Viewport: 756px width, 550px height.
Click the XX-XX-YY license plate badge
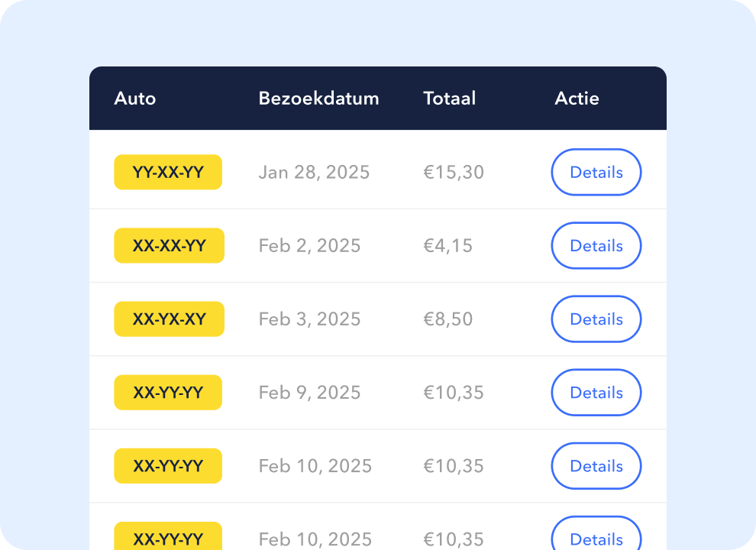(170, 245)
